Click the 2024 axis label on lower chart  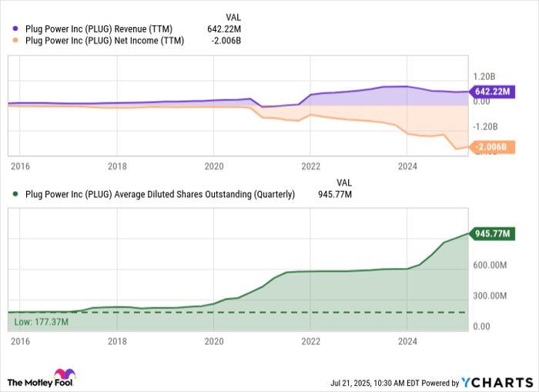tap(407, 341)
